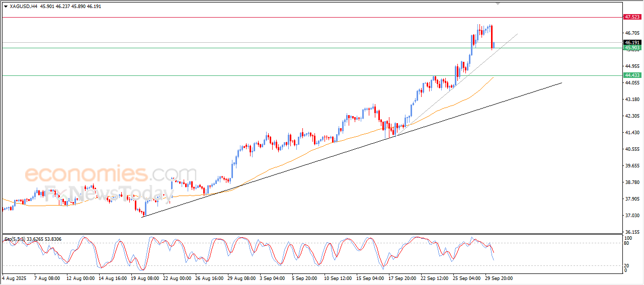Click the 37.905 price scale value

coord(631,199)
